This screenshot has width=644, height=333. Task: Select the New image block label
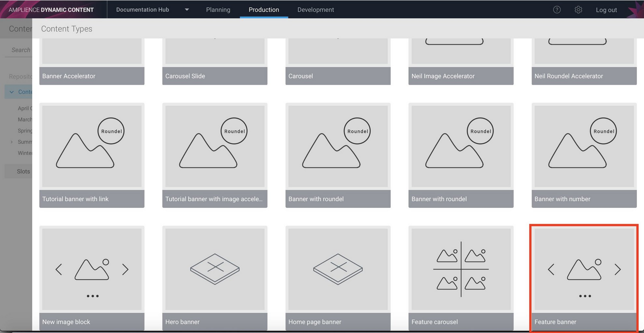[66, 322]
